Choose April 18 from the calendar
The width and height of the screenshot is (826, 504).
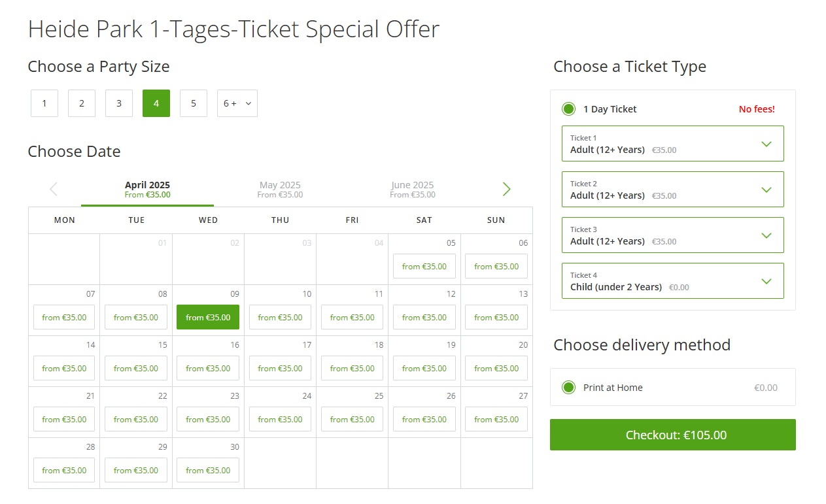[352, 368]
